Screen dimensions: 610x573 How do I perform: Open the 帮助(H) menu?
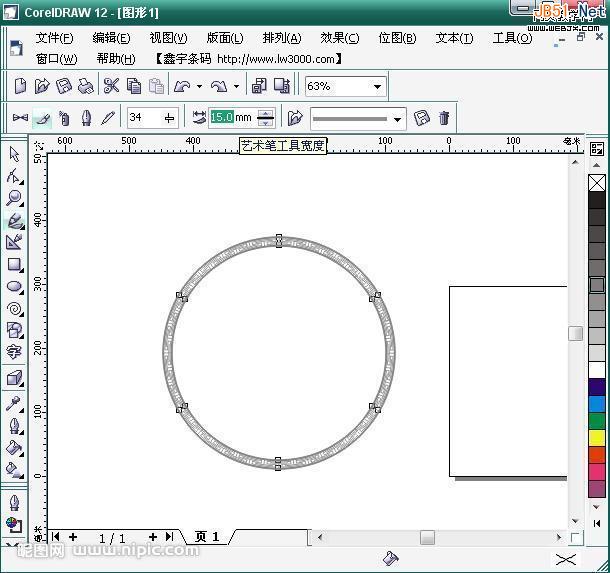click(116, 59)
